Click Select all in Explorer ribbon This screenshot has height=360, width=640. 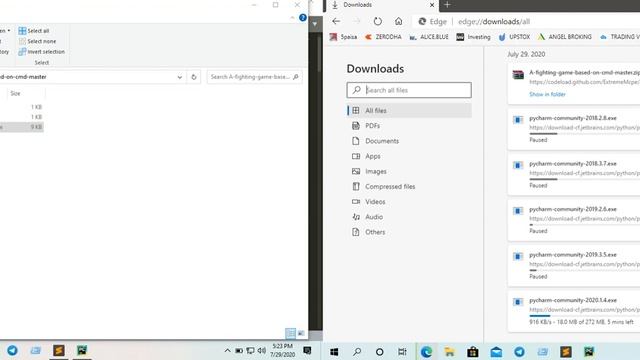33,31
